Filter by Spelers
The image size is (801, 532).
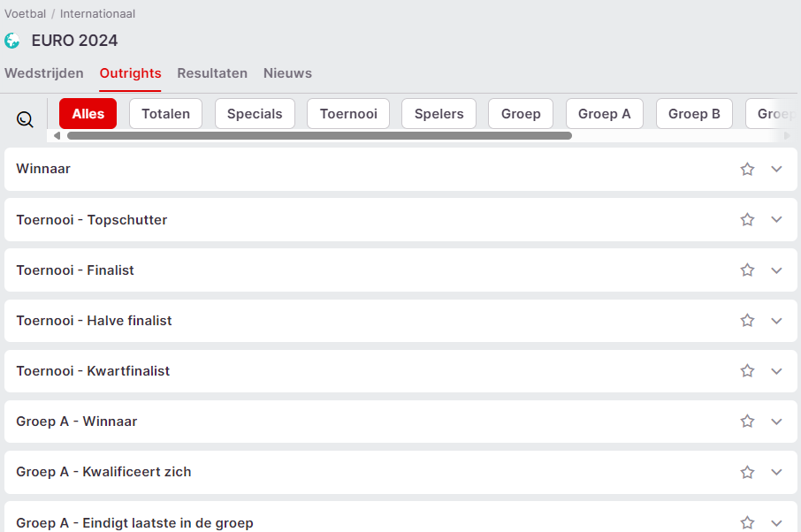click(439, 113)
